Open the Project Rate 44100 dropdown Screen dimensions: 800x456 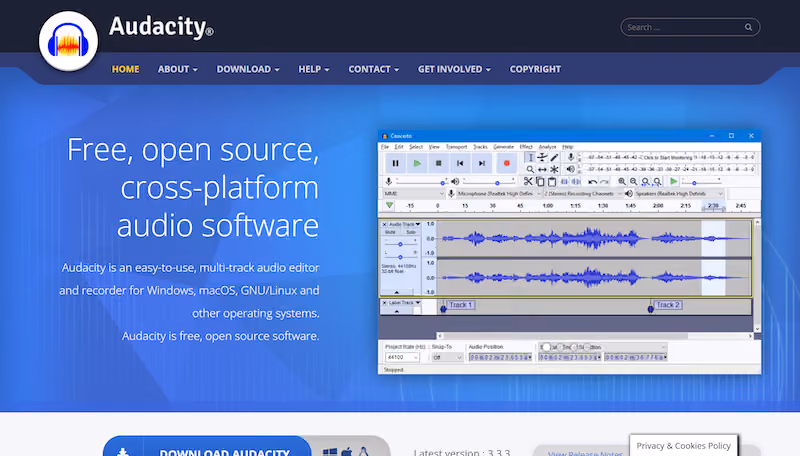click(402, 357)
